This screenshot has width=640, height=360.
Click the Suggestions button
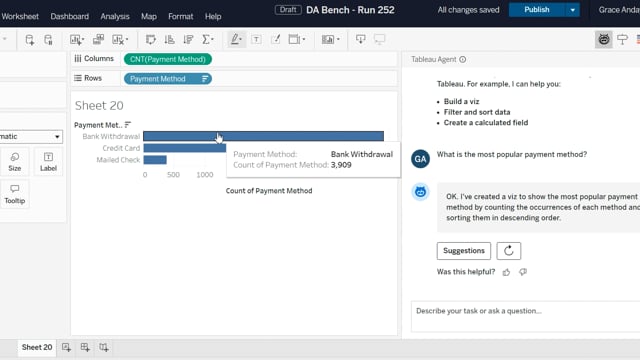[x=464, y=251]
